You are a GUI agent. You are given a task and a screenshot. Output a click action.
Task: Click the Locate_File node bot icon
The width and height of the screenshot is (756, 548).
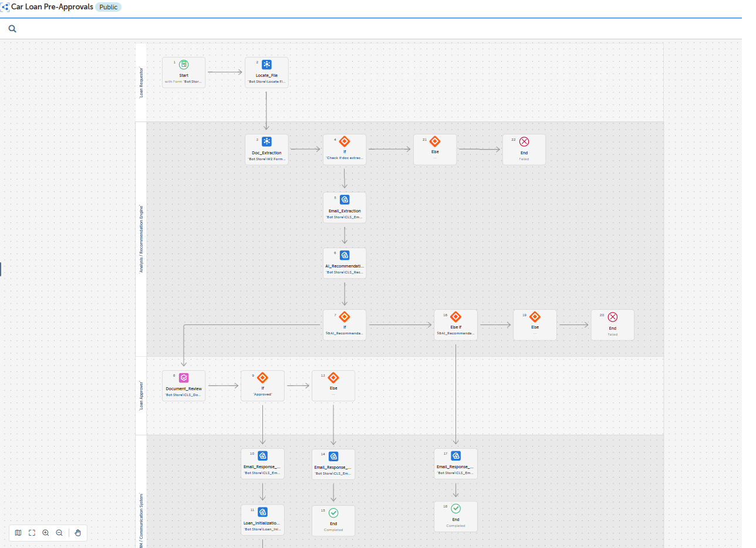[266, 65]
